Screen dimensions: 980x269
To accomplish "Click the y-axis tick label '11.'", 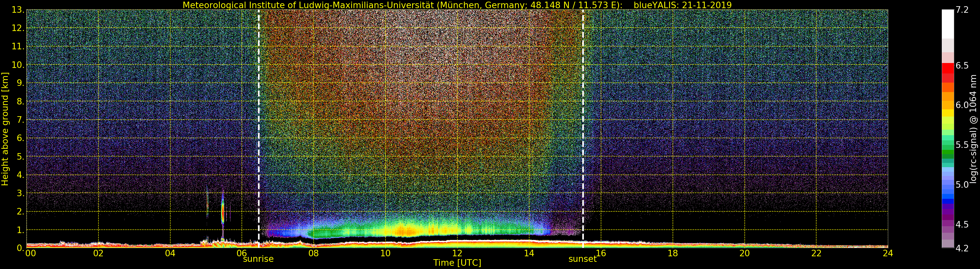I will tap(18, 46).
